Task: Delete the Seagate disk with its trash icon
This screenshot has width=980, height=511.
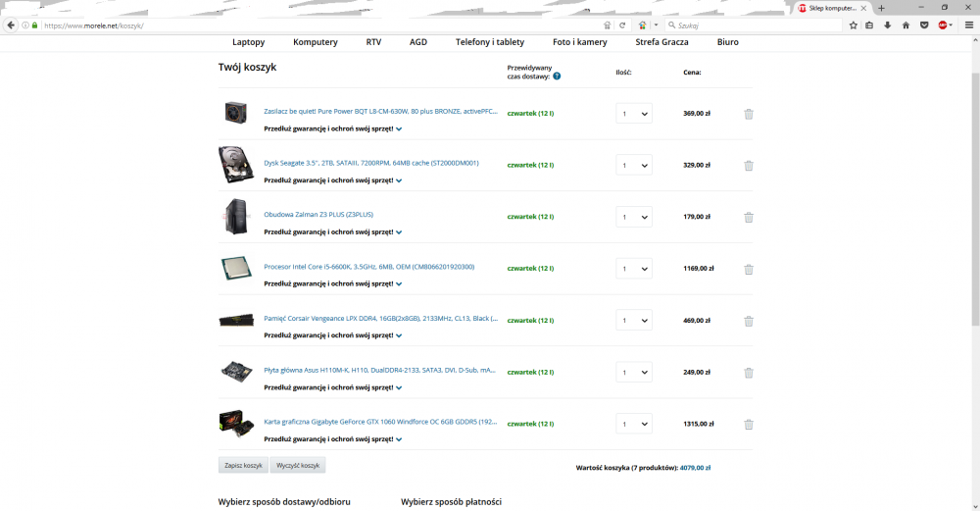Action: (x=748, y=166)
